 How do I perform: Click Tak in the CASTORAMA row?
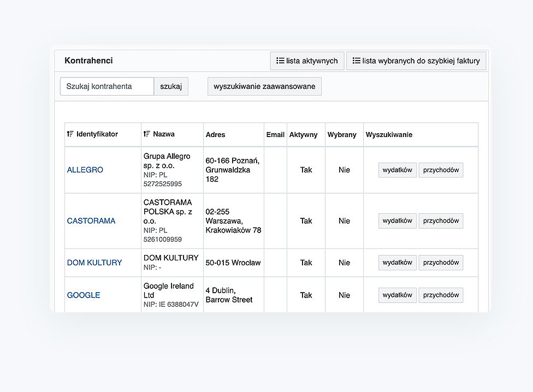[x=306, y=221]
